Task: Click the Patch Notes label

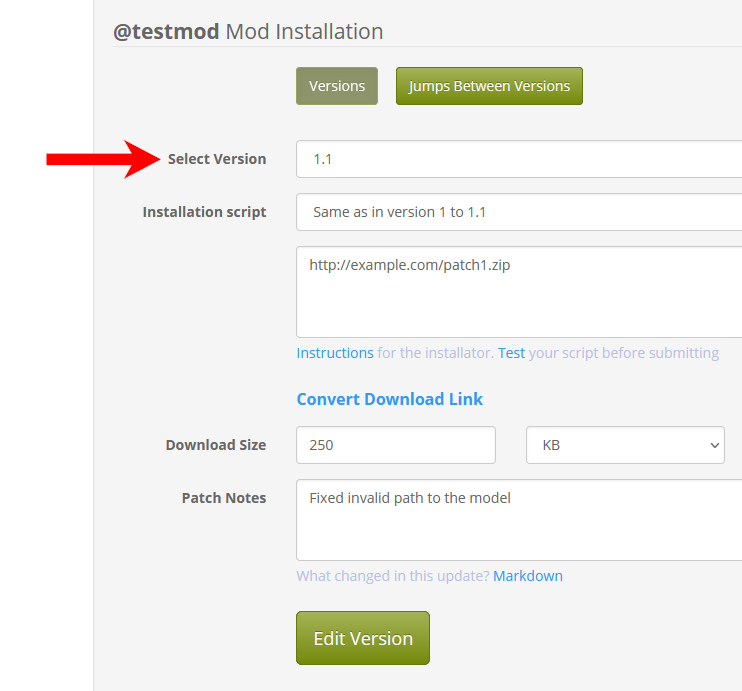Action: point(224,498)
